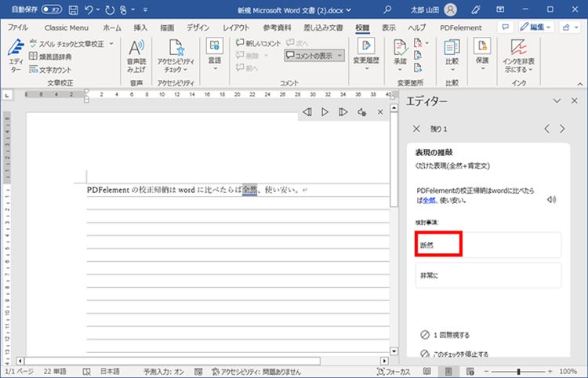
Task: Click the vertical scrollbar down arrow
Action: 394,351
